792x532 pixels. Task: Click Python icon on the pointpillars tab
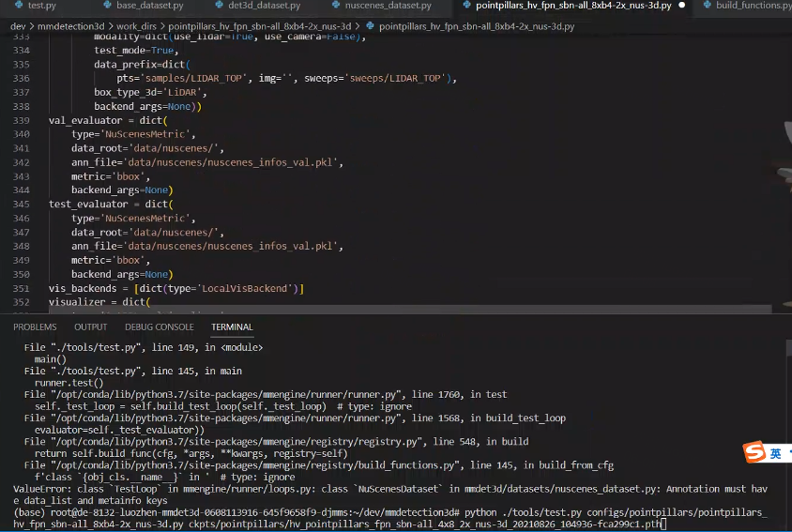466,5
